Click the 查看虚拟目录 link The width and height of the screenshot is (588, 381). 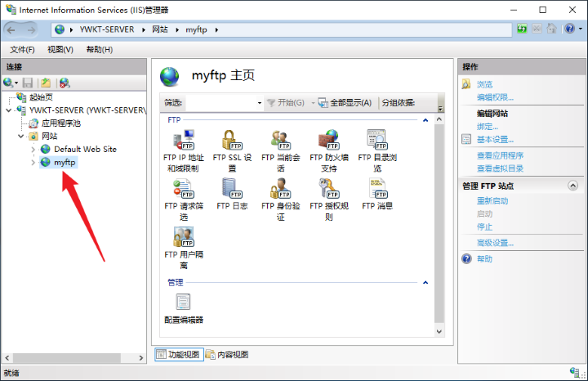(500, 168)
